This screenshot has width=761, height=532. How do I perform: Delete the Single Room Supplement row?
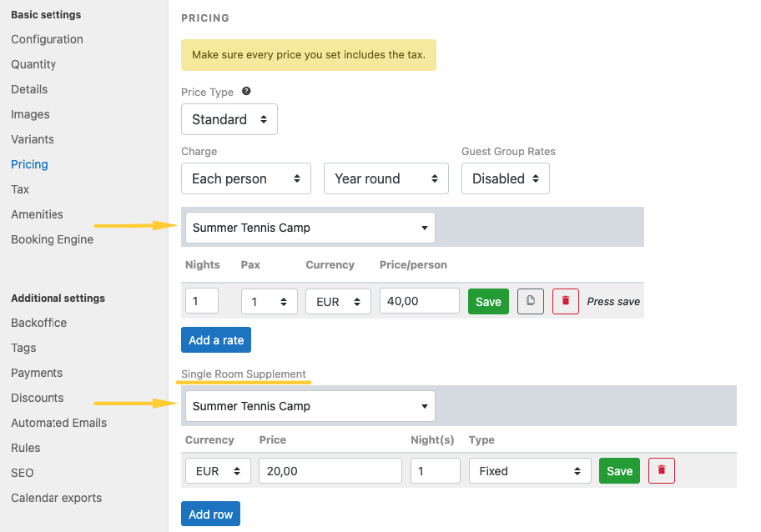pos(662,470)
